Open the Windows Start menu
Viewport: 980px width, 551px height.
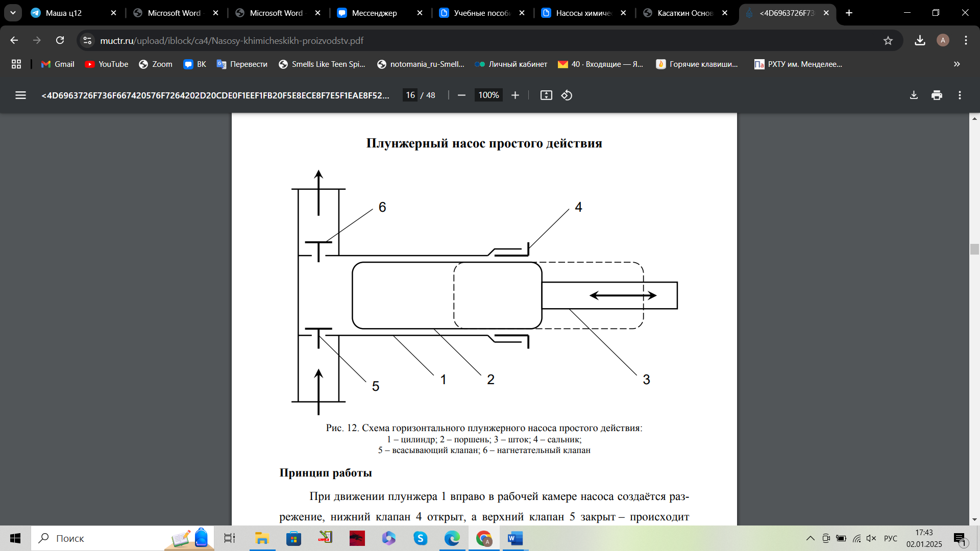pos(15,538)
